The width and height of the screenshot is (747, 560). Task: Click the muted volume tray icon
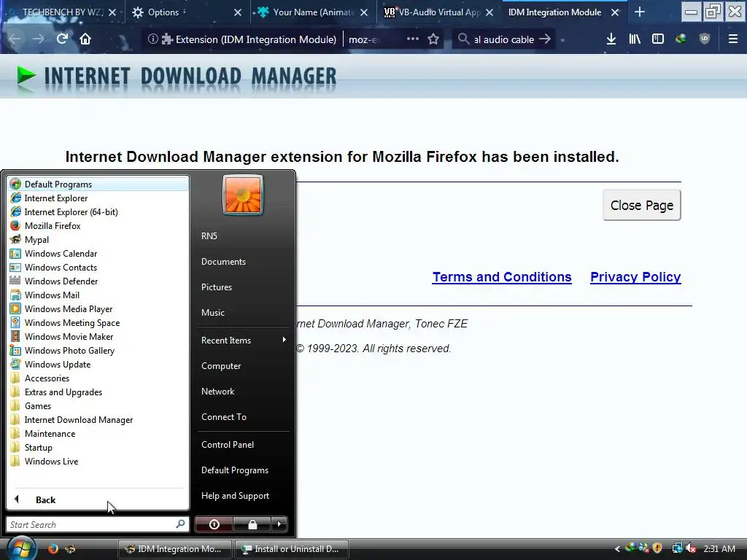[x=691, y=548]
